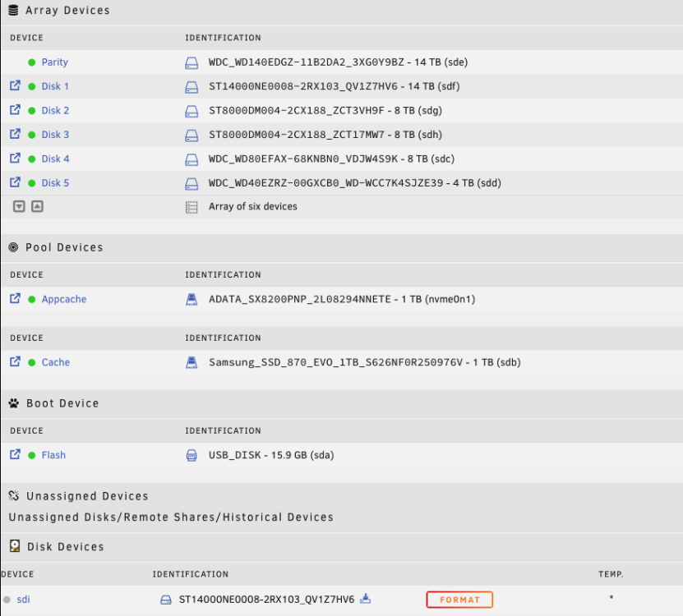Click the drive icon beside ST8000DM004 ZCT3VH9F
683x616 pixels.
(x=192, y=112)
